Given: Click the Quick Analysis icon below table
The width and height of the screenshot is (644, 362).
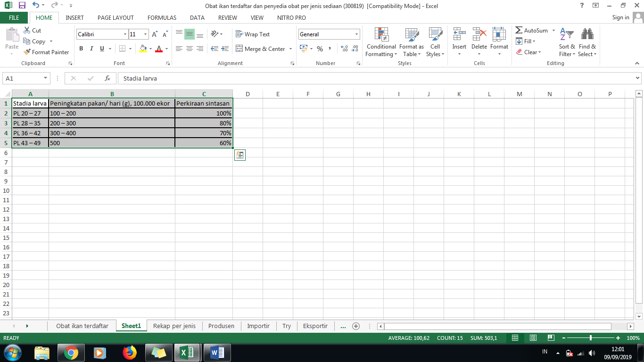Looking at the screenshot, I should pyautogui.click(x=239, y=155).
